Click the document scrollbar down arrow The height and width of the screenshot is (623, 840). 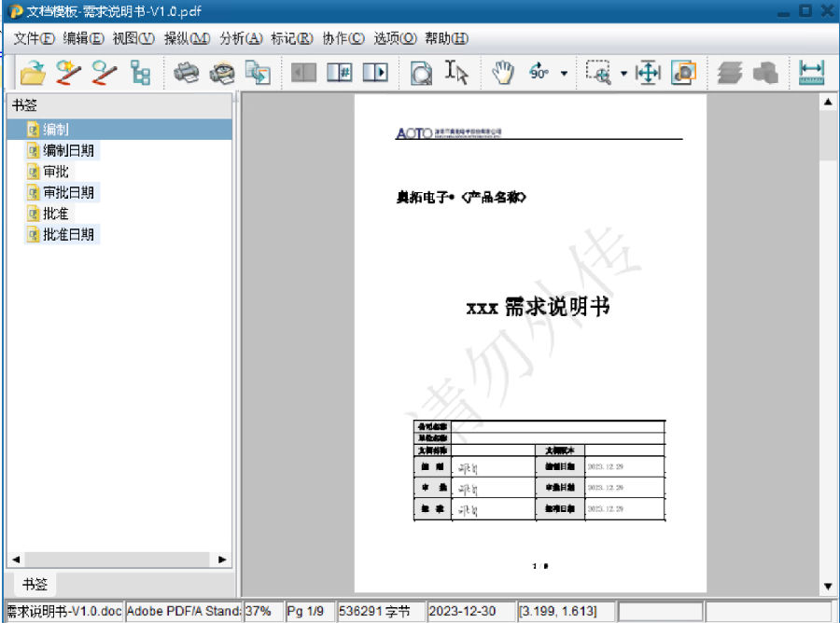coord(827,587)
